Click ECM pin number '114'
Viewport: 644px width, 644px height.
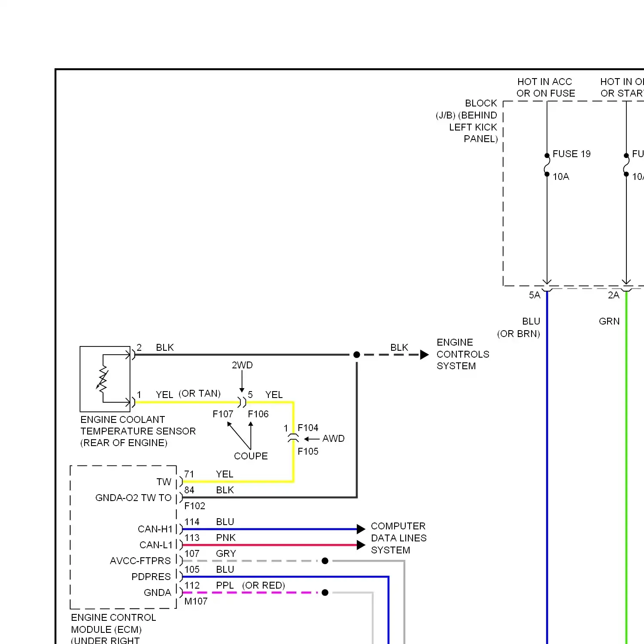tap(192, 522)
